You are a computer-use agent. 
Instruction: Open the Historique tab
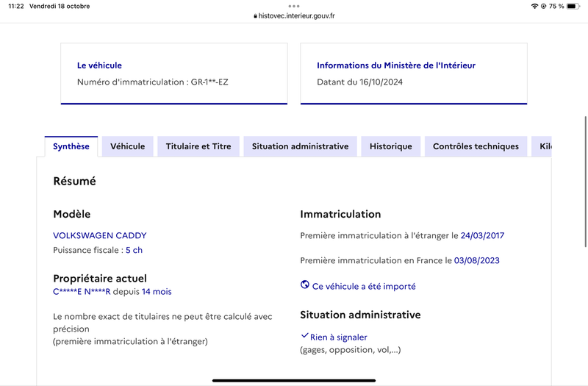[391, 146]
